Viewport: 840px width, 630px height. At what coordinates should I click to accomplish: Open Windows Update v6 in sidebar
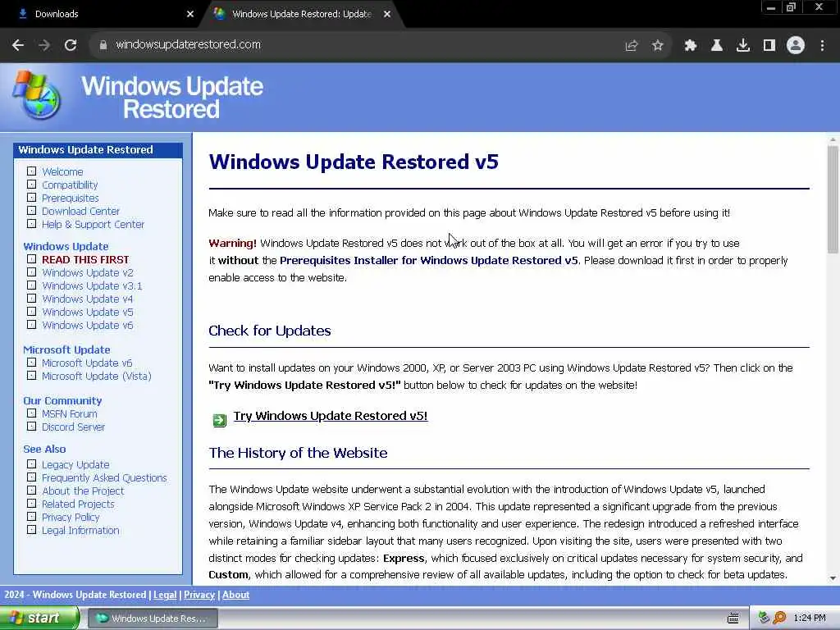point(87,325)
